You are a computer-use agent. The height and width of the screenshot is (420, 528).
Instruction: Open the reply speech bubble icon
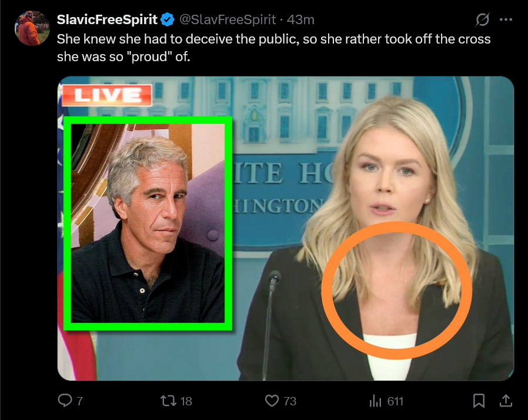tap(65, 401)
